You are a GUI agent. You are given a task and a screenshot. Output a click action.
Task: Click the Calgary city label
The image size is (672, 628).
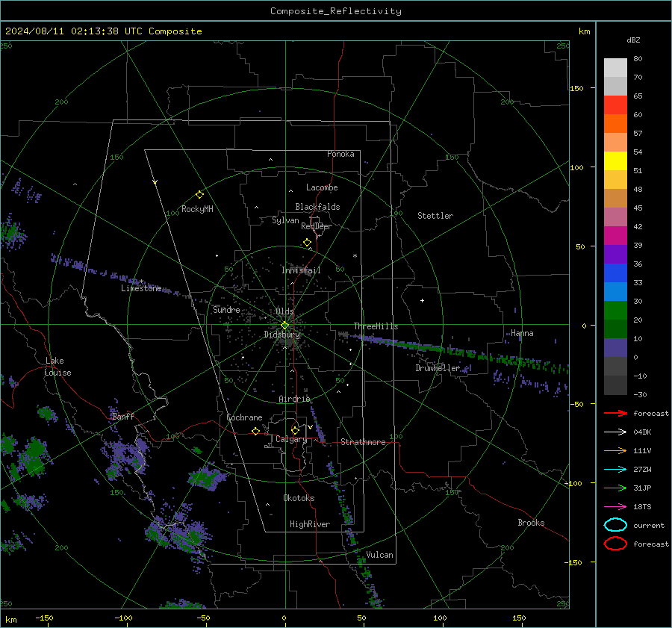tap(291, 439)
